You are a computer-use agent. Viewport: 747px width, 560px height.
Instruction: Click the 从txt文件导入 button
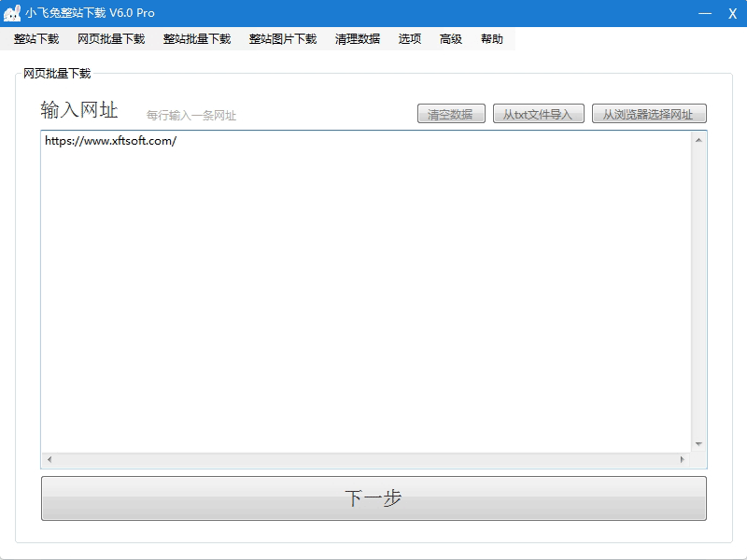539,114
